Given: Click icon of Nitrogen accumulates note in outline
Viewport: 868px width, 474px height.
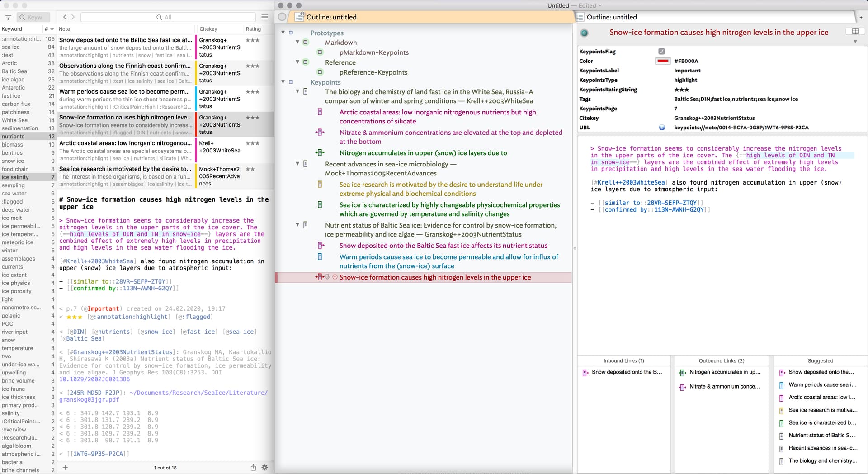Looking at the screenshot, I should (320, 152).
